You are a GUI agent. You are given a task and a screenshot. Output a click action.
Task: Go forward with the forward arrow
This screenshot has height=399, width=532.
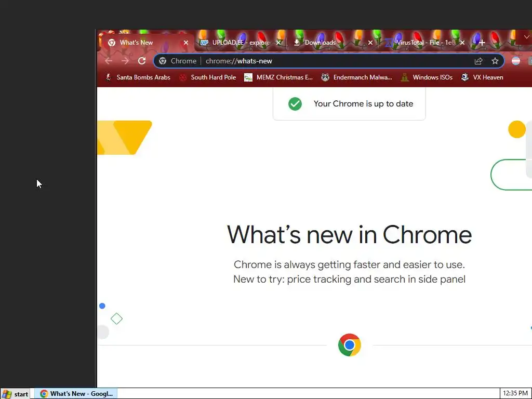click(x=125, y=61)
